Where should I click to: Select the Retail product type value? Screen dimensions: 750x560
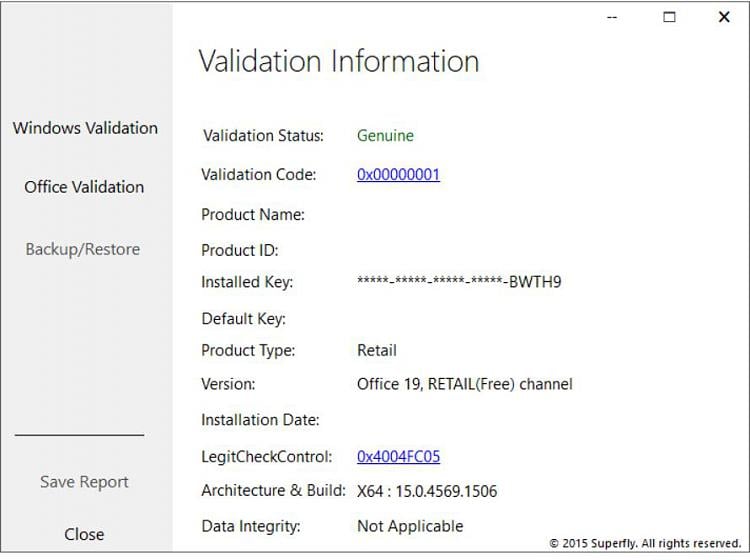(x=377, y=351)
